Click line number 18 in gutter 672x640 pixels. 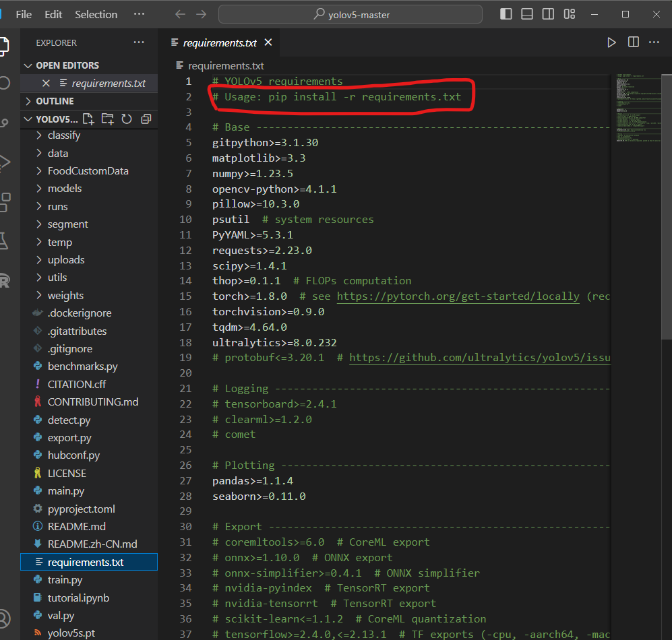(185, 342)
